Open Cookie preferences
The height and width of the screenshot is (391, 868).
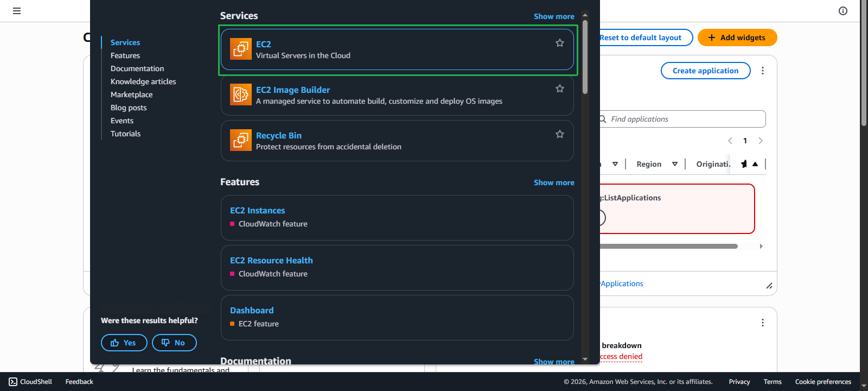point(823,382)
